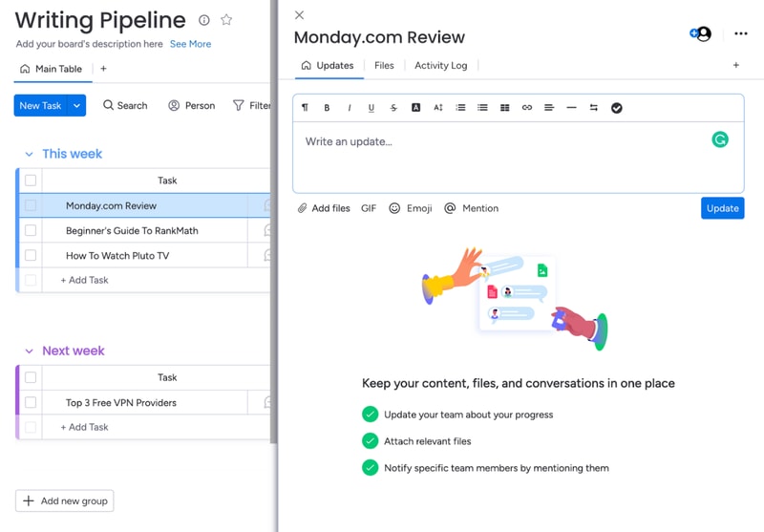Click the Grammarly icon in update box
Screen dimensions: 764x532
720,139
